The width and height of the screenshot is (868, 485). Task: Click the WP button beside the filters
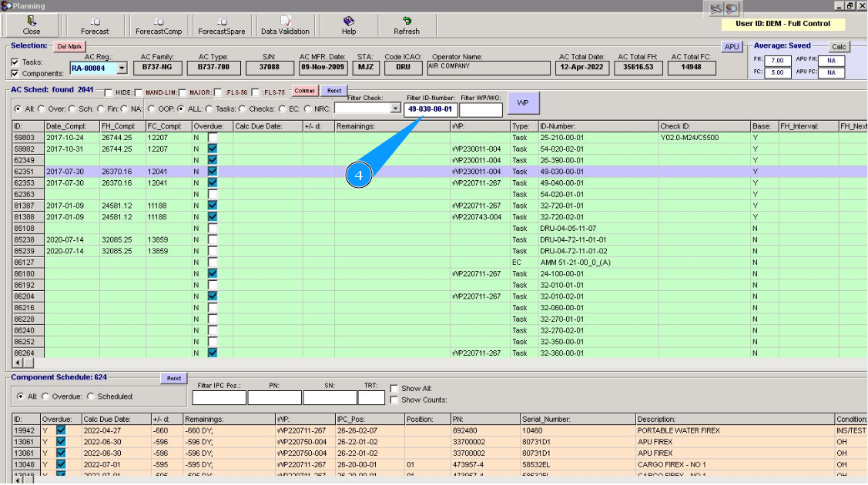[x=523, y=102]
